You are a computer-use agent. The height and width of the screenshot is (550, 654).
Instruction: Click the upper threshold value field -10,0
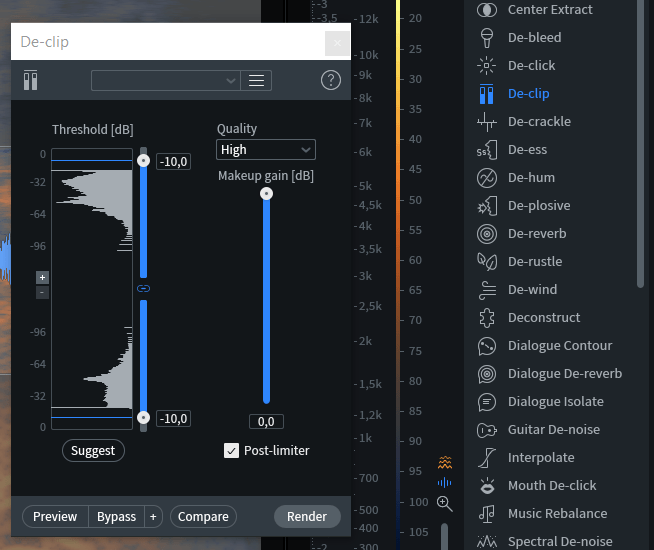pos(174,162)
